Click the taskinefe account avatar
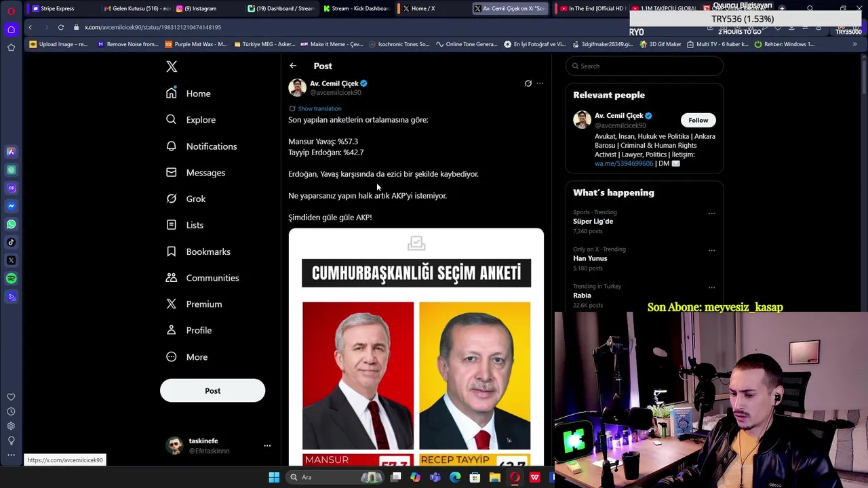868x488 pixels. coord(175,445)
